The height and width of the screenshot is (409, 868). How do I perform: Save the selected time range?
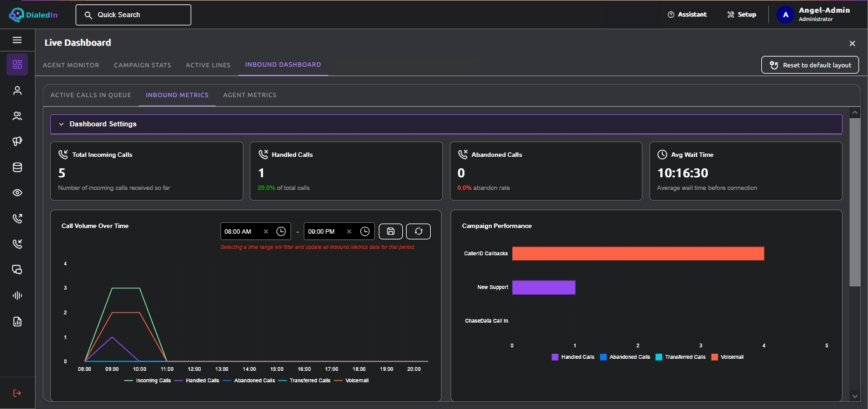coord(391,231)
